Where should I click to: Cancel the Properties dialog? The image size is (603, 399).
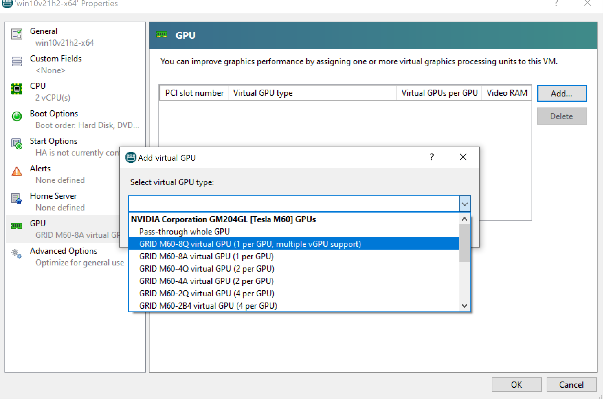(571, 384)
